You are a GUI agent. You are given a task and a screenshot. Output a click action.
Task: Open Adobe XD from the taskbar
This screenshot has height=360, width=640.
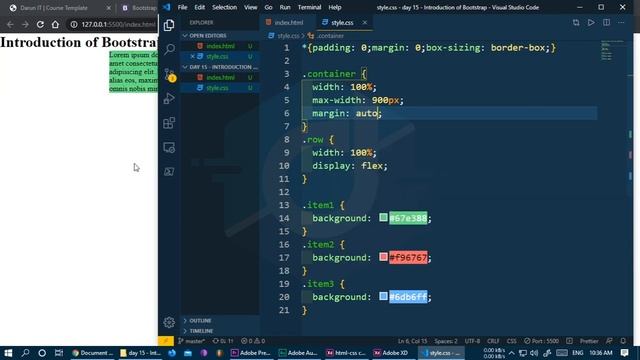pos(391,353)
